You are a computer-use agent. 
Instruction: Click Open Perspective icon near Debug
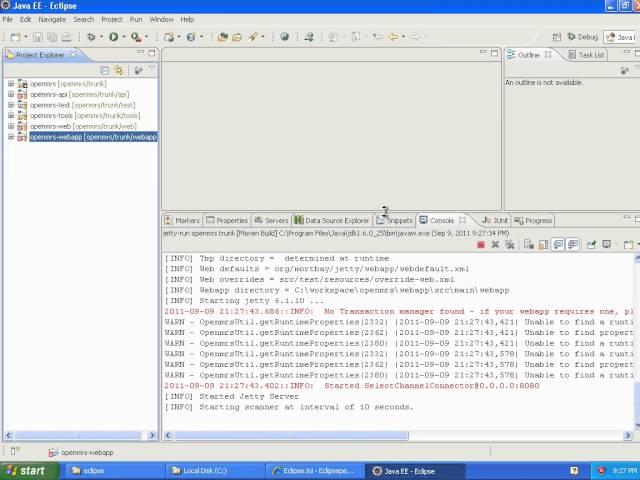557,37
